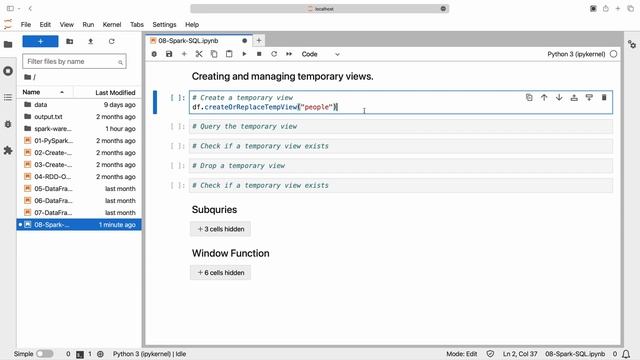
Task: Copy the selected cell from notebook toolbar
Action: pos(214,54)
